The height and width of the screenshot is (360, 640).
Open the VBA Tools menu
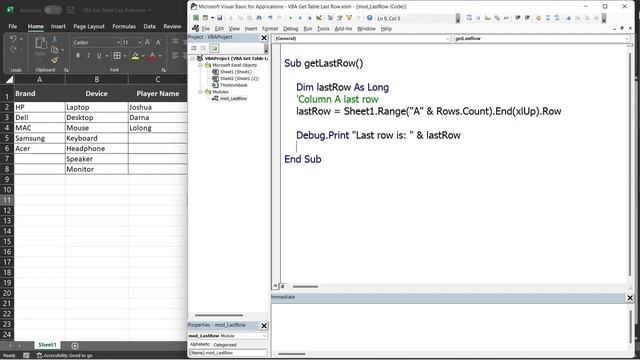pyautogui.click(x=323, y=29)
